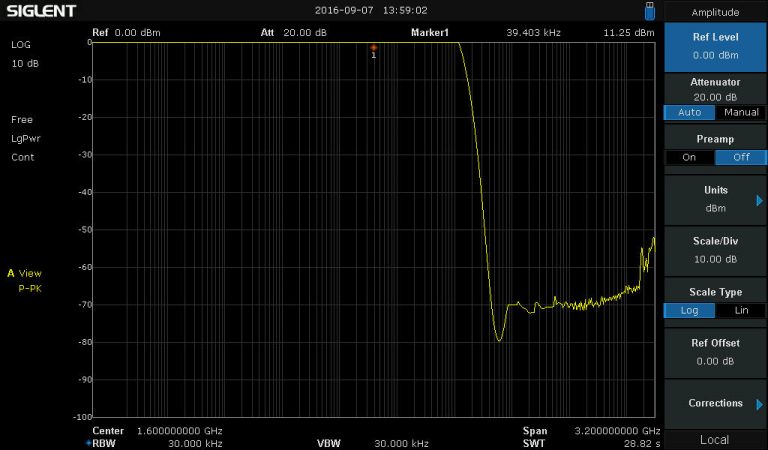The height and width of the screenshot is (450, 768).
Task: Open the Corrections submenu arrow
Action: [x=759, y=404]
